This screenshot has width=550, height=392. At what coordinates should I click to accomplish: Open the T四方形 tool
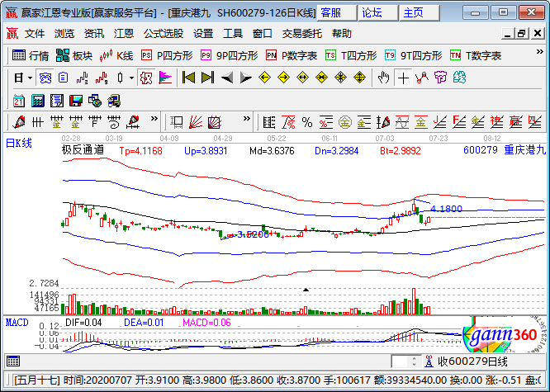click(x=351, y=55)
